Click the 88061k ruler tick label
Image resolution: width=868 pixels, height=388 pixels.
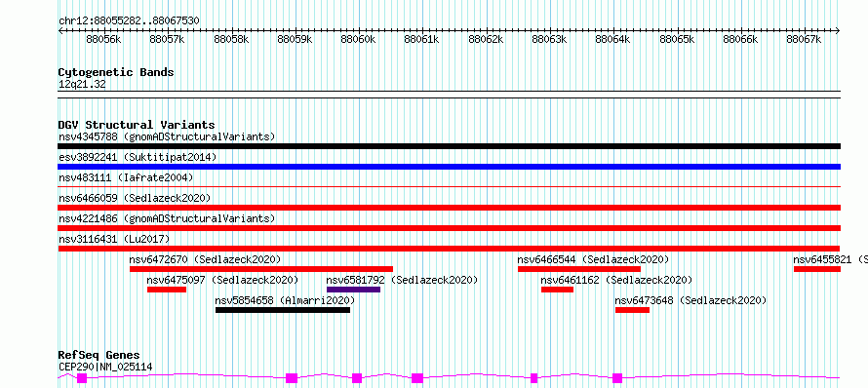click(422, 39)
